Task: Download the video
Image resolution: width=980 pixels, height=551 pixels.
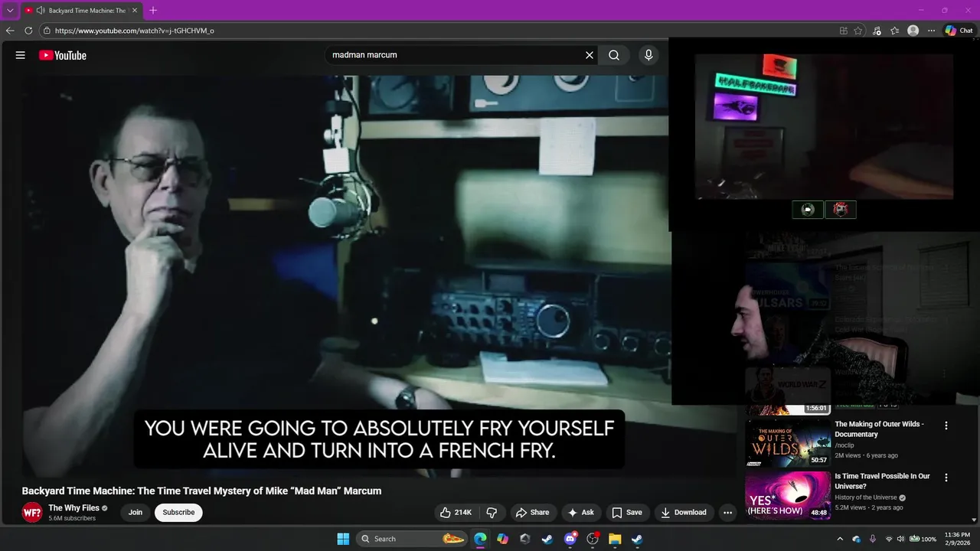Action: (684, 513)
